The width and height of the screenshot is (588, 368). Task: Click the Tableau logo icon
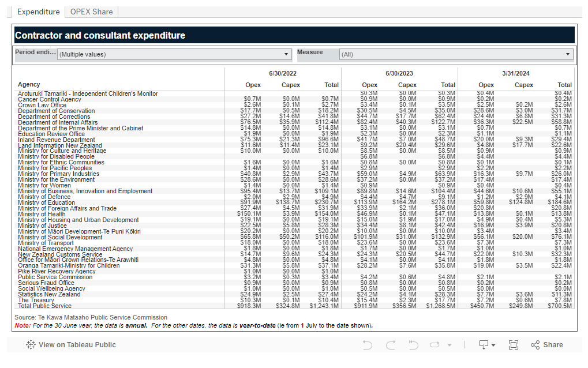click(x=31, y=345)
